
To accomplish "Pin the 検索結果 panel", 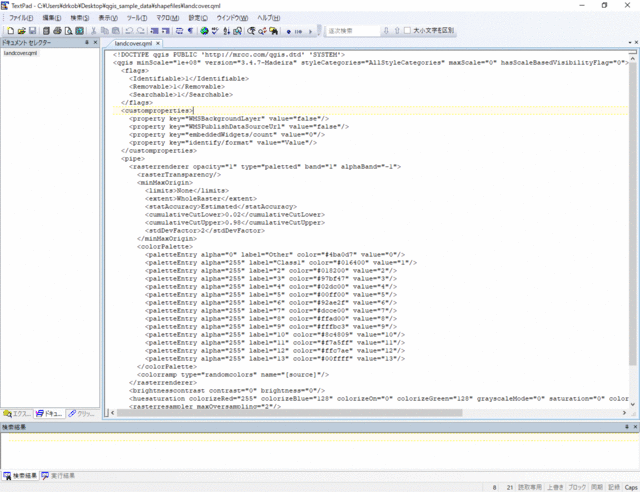I will click(x=627, y=427).
